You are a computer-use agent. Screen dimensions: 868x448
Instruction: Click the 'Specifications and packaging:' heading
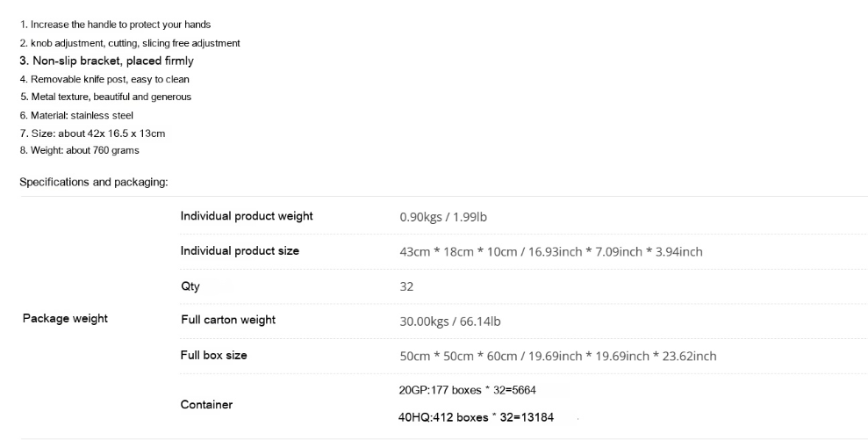tap(94, 182)
